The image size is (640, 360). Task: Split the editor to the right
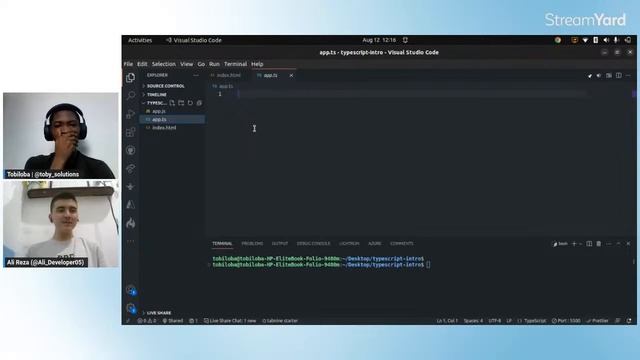[x=619, y=76]
